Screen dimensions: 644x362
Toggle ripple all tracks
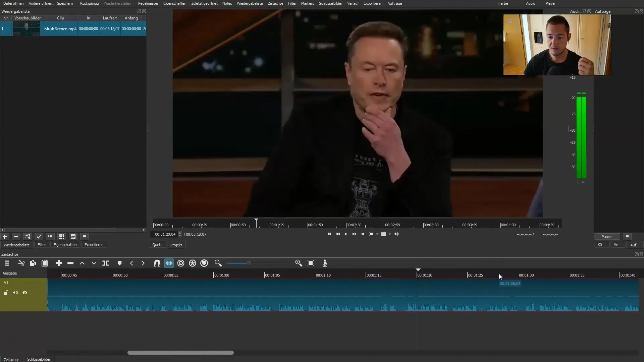193,263
